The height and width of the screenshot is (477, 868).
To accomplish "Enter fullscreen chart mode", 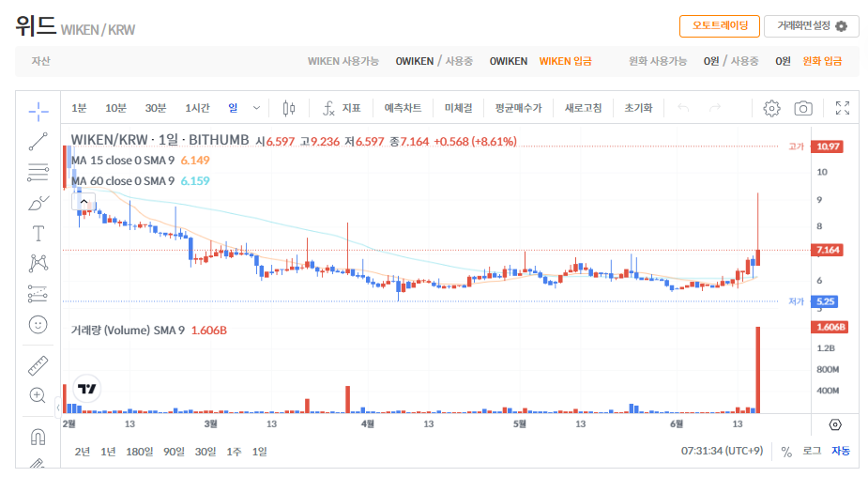I will click(843, 108).
